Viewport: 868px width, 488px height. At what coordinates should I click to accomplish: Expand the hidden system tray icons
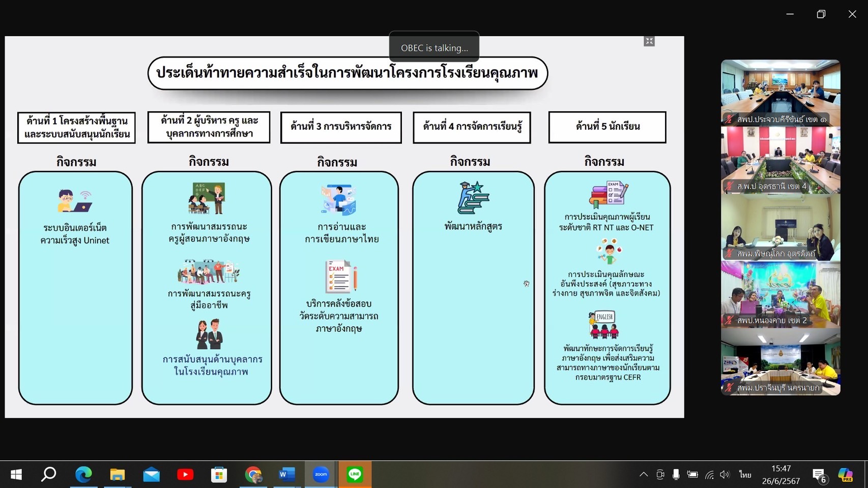point(644,474)
